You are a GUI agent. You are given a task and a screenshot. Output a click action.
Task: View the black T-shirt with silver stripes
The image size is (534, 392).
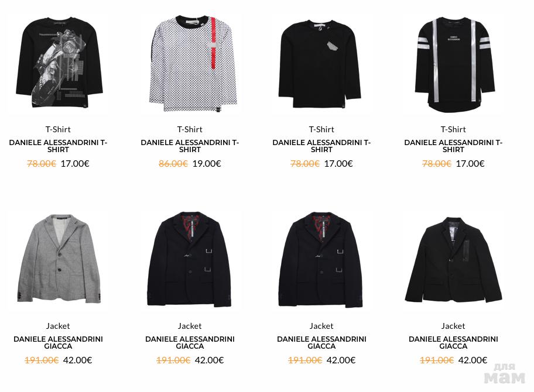click(453, 64)
